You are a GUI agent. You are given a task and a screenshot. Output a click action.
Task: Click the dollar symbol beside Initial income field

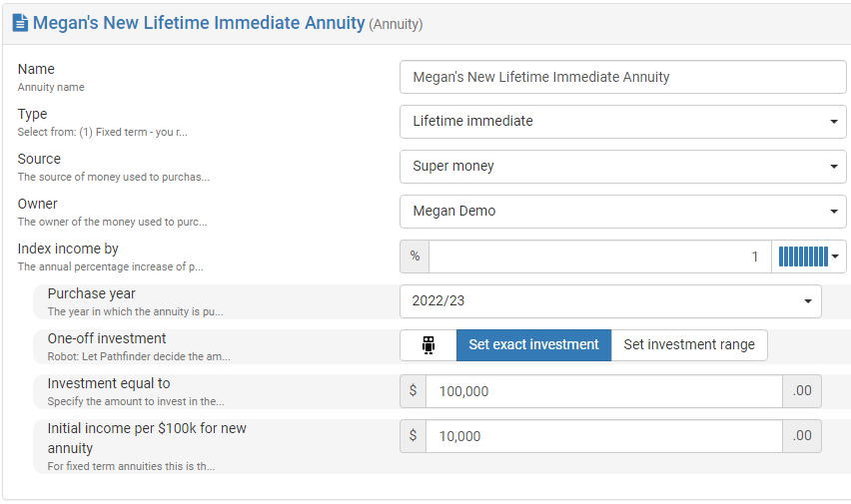click(x=413, y=436)
